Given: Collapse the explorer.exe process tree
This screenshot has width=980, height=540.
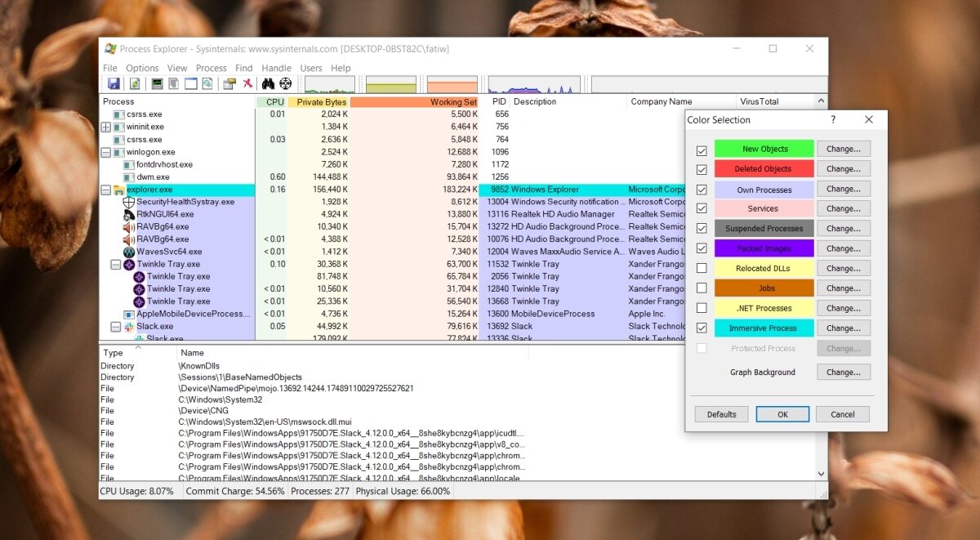Looking at the screenshot, I should 106,190.
